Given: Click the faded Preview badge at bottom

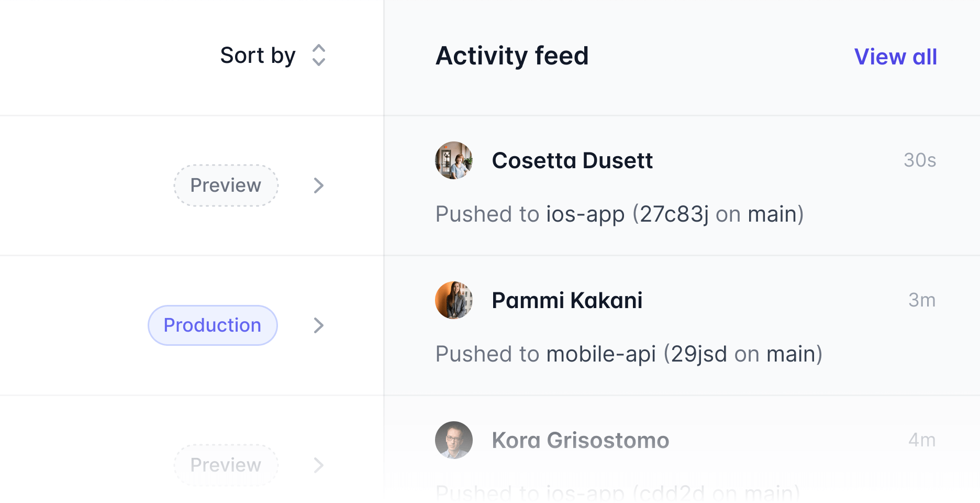Looking at the screenshot, I should [226, 465].
